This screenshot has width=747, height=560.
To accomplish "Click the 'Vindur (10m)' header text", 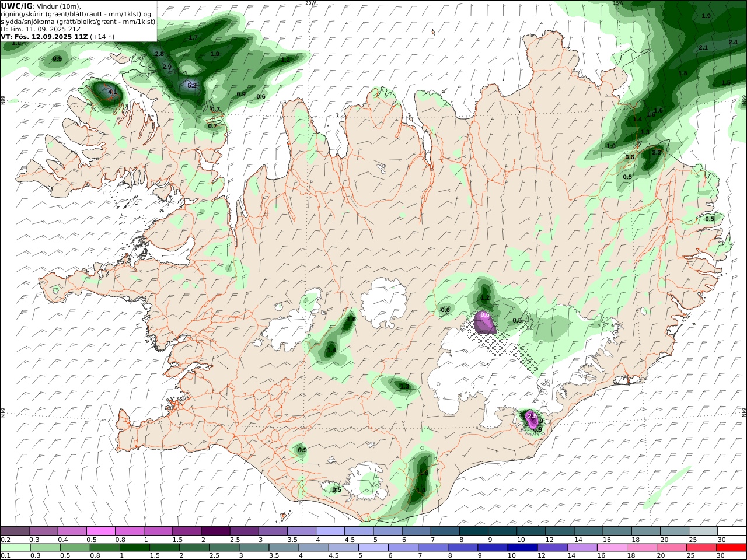I will pyautogui.click(x=59, y=6).
